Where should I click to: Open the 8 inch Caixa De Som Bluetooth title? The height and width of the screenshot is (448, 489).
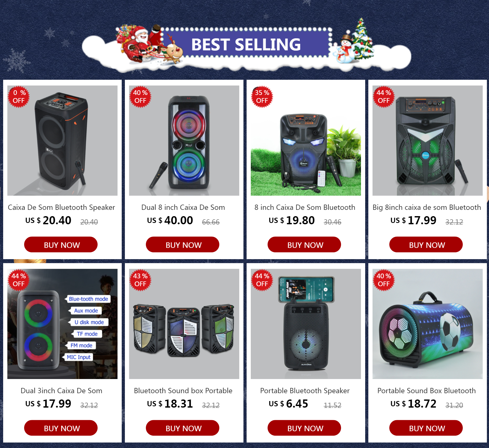point(305,207)
